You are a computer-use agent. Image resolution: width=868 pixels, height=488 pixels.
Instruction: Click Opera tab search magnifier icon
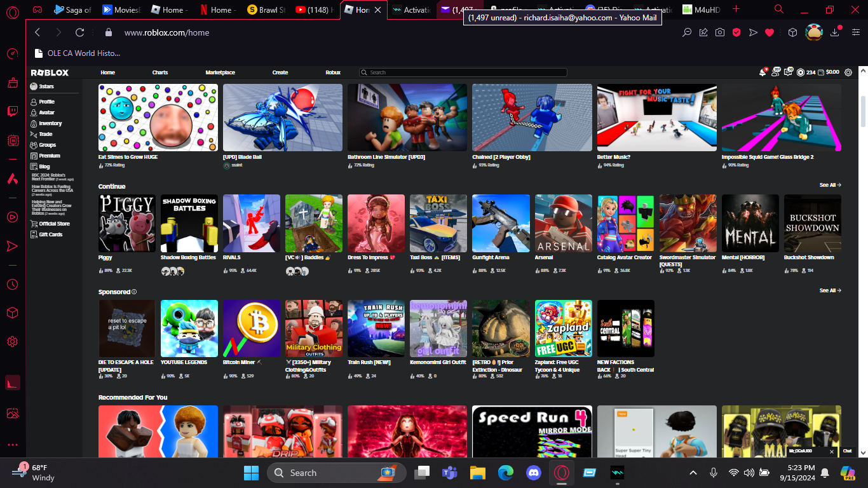pyautogui.click(x=779, y=10)
